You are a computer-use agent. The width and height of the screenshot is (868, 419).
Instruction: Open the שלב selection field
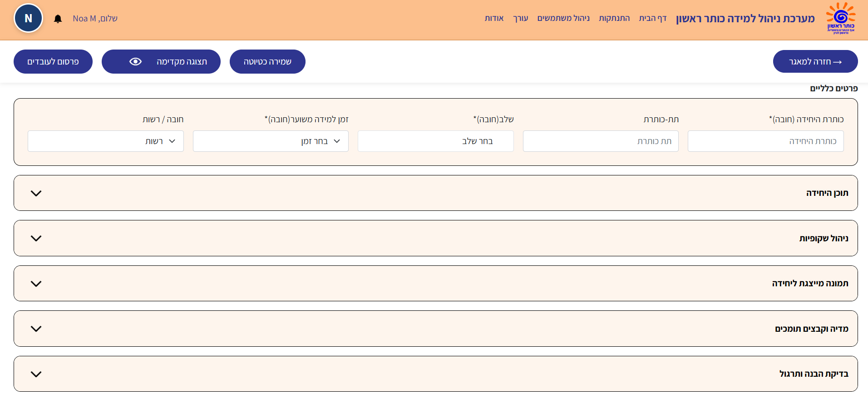pyautogui.click(x=436, y=141)
